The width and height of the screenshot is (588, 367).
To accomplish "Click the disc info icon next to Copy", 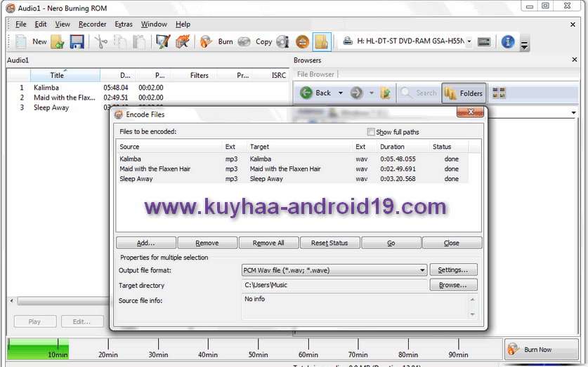I will pos(282,41).
